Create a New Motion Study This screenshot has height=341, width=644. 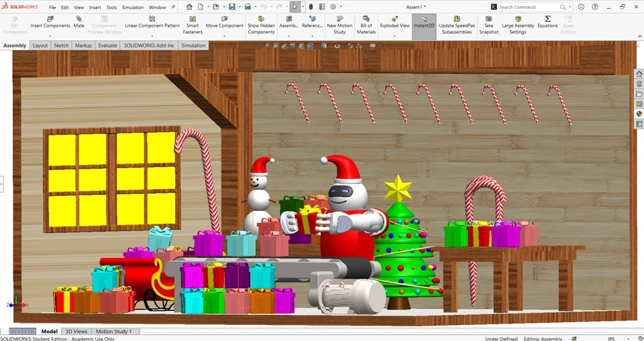(339, 25)
